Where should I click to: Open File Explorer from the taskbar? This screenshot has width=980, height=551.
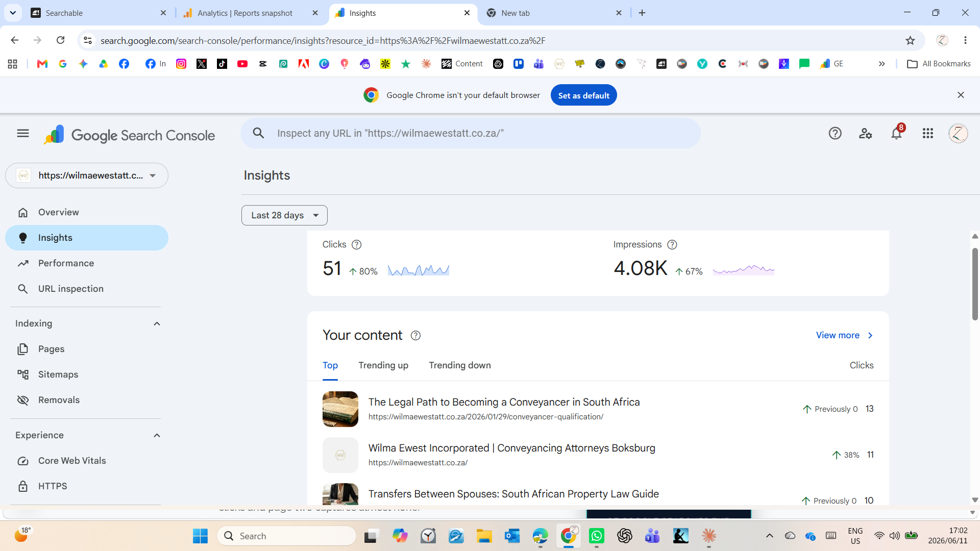tap(484, 536)
